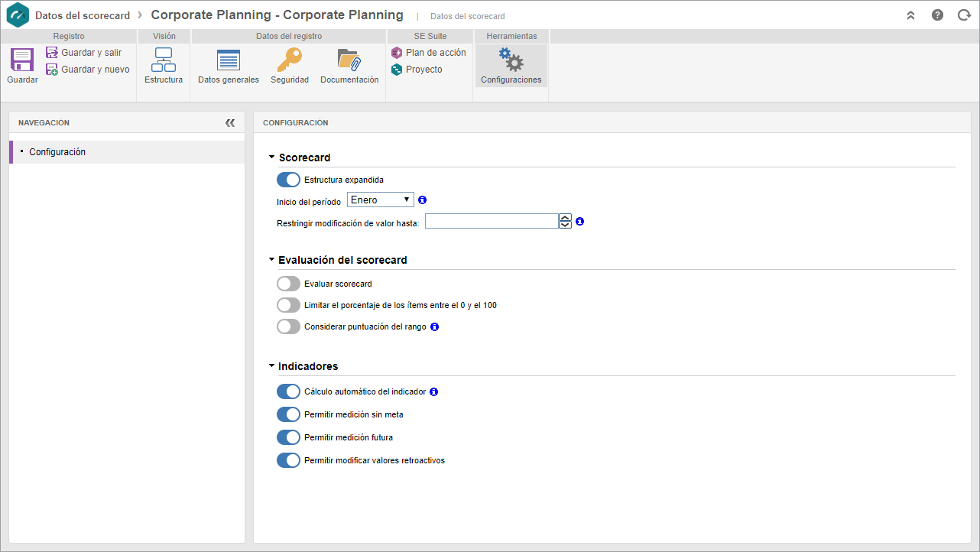The width and height of the screenshot is (980, 552).
Task: Disable Cálculo automático del indicador switch
Action: [x=288, y=391]
